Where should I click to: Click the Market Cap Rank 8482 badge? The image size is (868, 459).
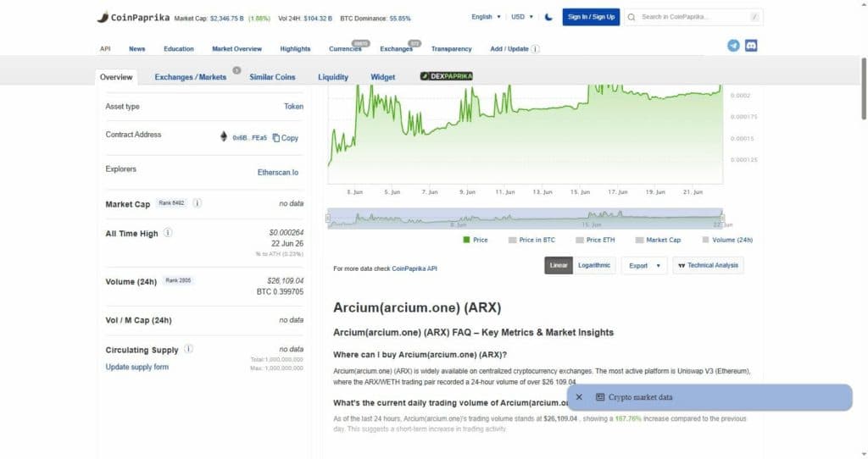(171, 203)
